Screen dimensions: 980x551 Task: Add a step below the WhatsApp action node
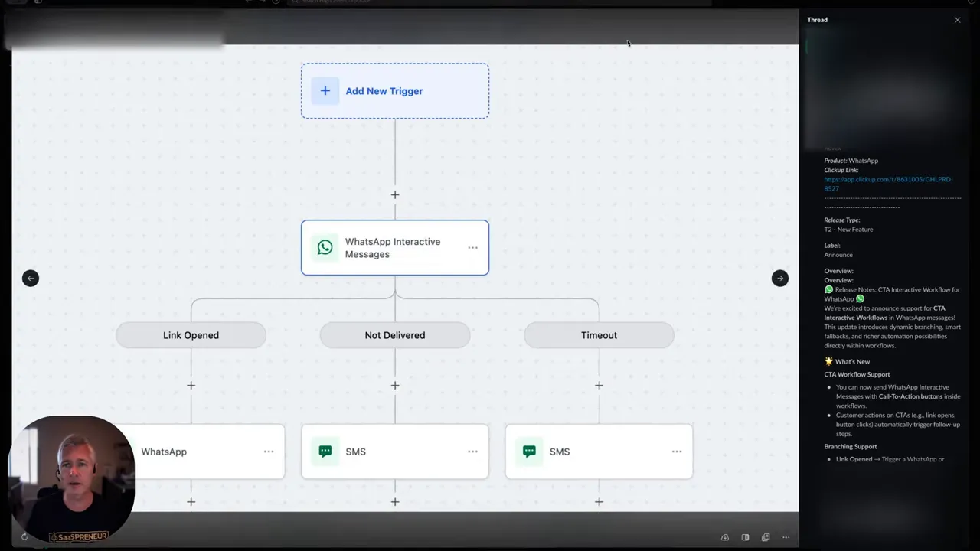(191, 502)
